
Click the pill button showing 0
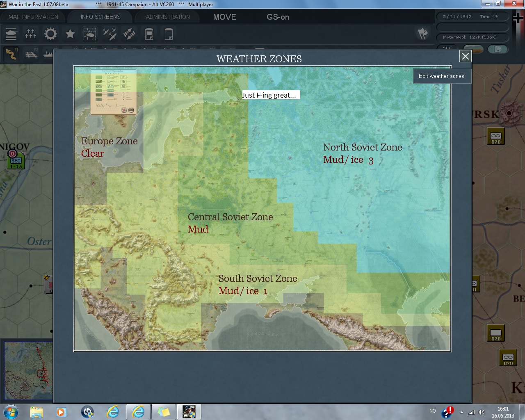tap(498, 49)
